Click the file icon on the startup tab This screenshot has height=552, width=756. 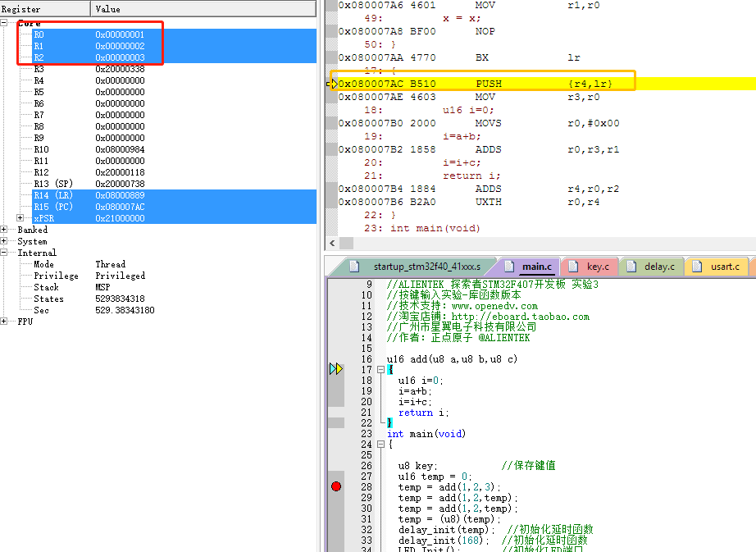point(355,266)
